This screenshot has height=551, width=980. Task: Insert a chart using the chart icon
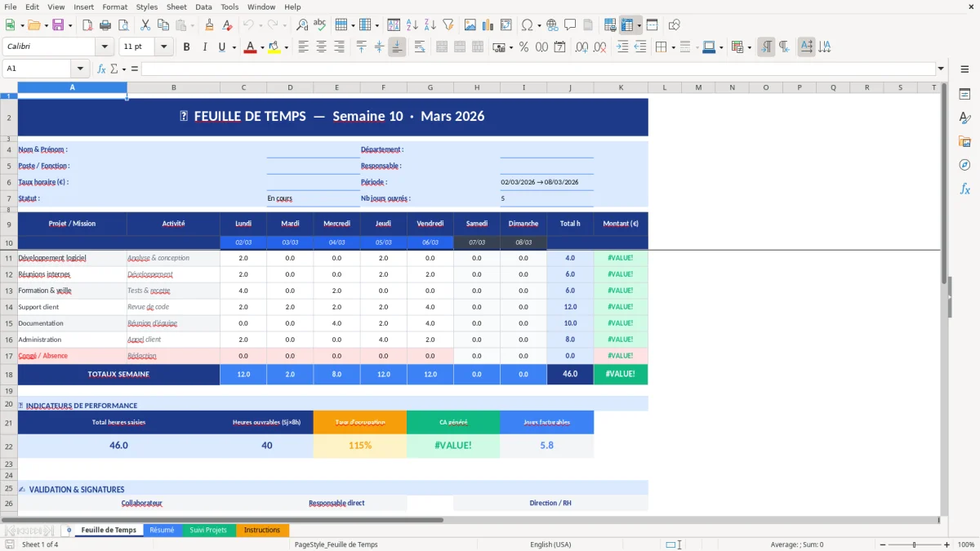pyautogui.click(x=488, y=24)
